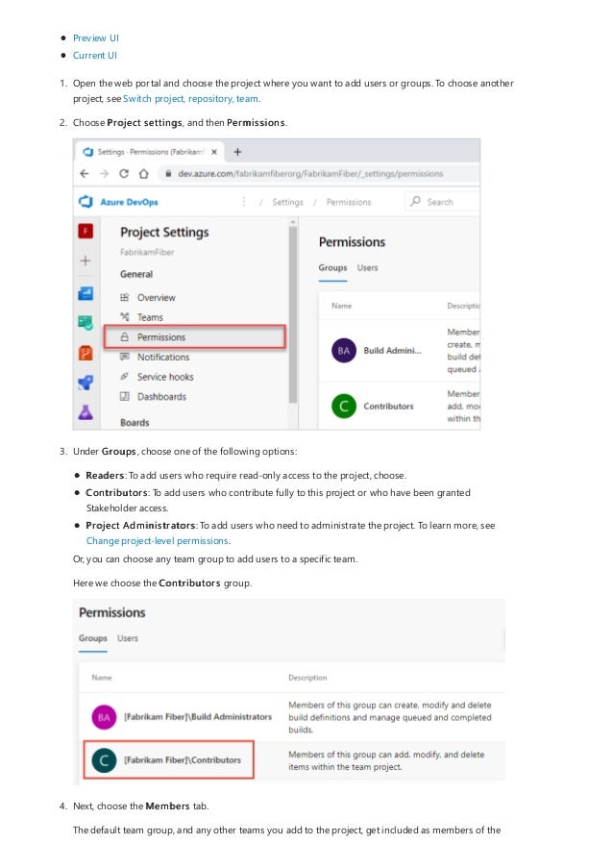Click the Service hooks icon
Screen dimensions: 613x868
125,377
